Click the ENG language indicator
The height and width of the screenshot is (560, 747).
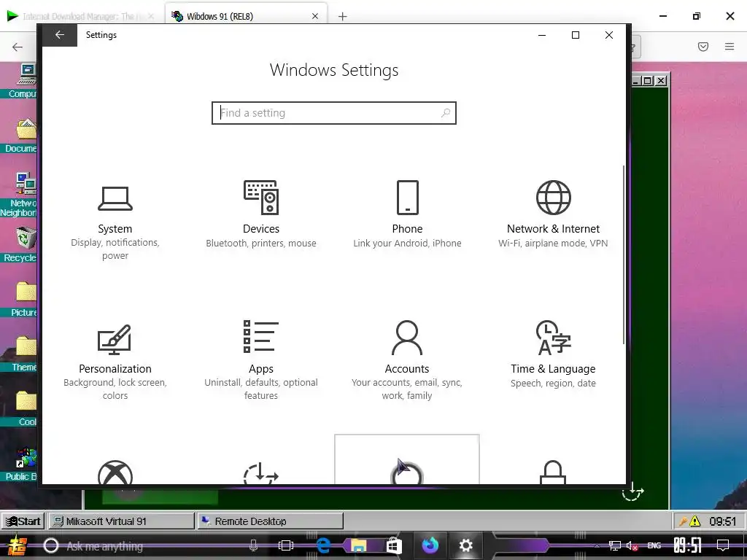pos(654,545)
